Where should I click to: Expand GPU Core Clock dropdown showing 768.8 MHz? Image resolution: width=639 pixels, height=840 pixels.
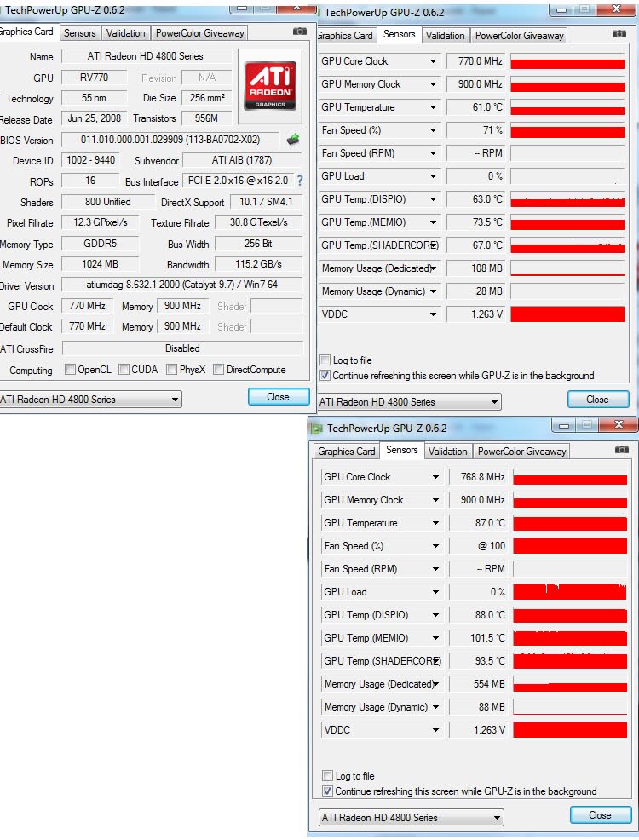(435, 477)
